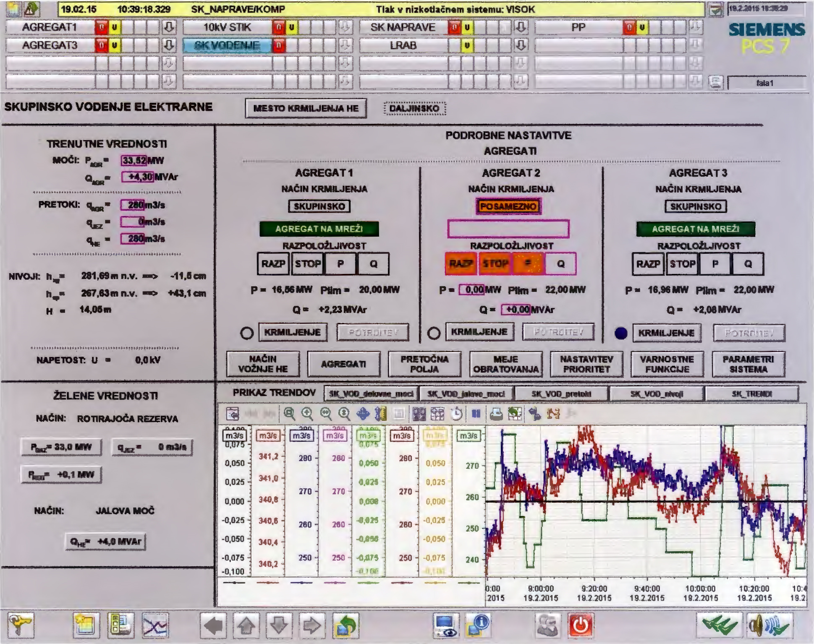Pause the trend update with pause icon
Image resolution: width=814 pixels, height=644 pixels.
click(476, 414)
